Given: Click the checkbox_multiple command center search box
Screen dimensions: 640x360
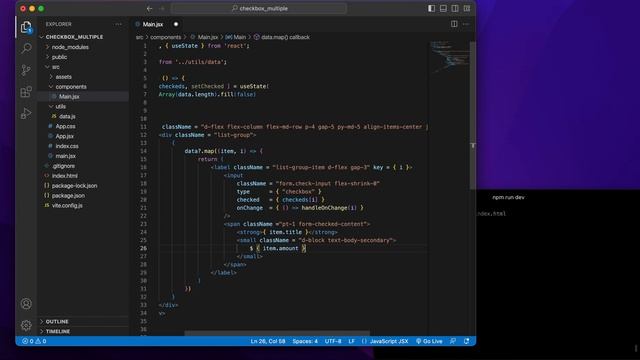Looking at the screenshot, I should click(x=259, y=9).
